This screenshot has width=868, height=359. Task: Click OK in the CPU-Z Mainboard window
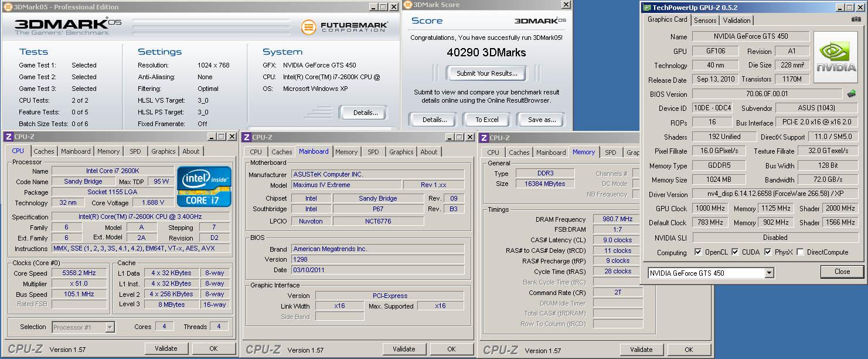(x=451, y=349)
